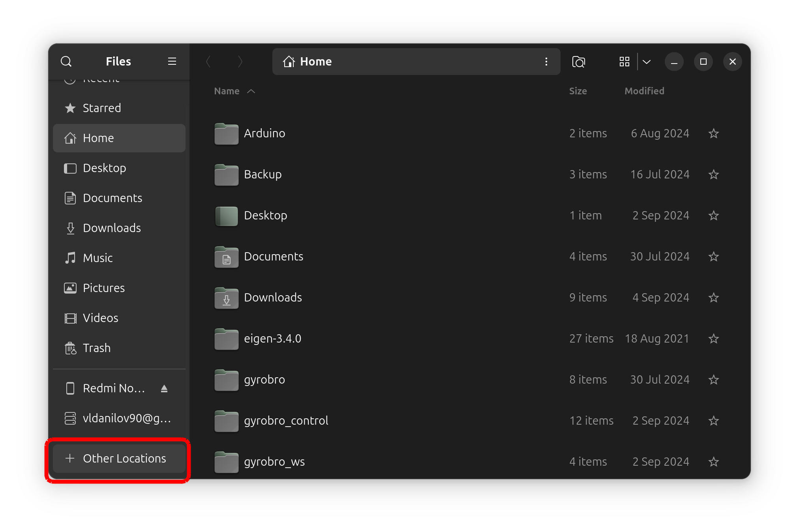Star the Backup folder
799x532 pixels.
[713, 174]
